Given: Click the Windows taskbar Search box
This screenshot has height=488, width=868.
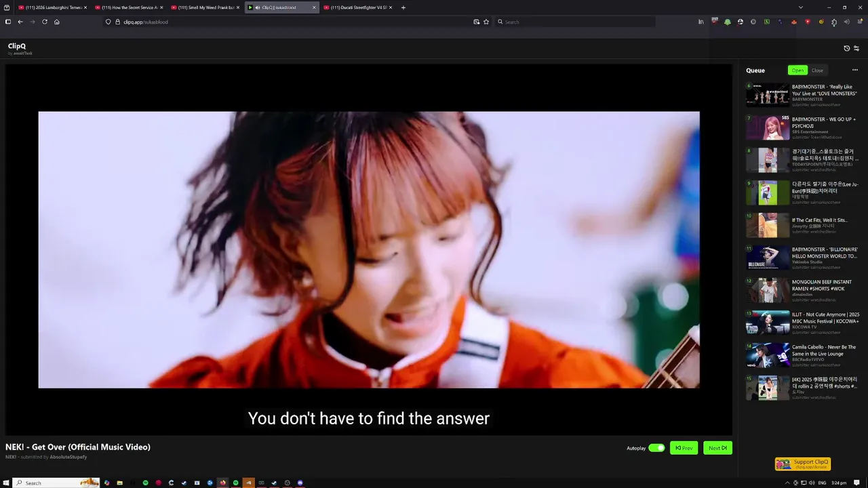Looking at the screenshot, I should click(56, 483).
